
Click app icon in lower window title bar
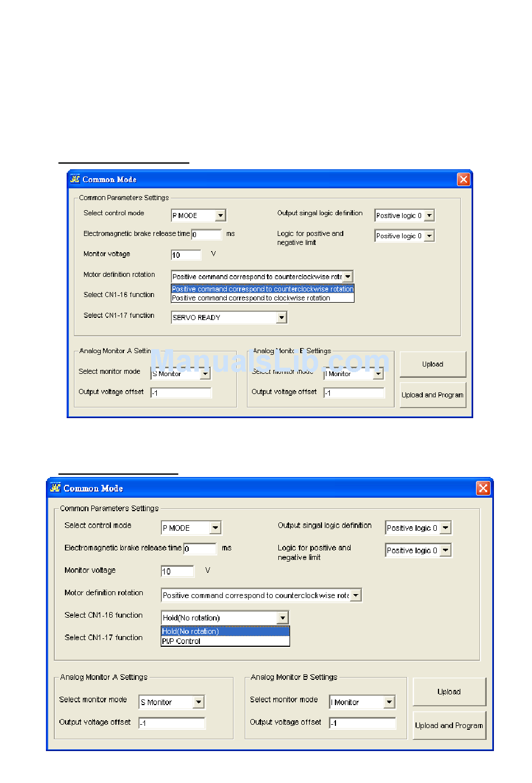tap(55, 488)
